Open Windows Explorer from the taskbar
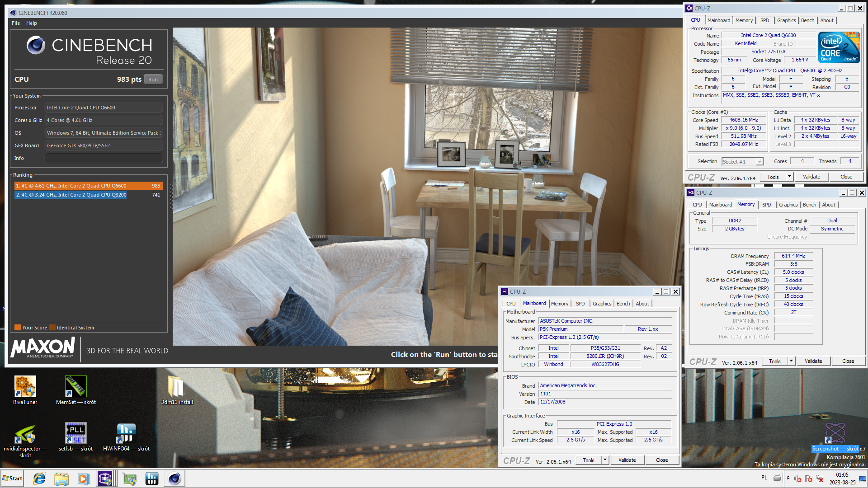 [61, 479]
